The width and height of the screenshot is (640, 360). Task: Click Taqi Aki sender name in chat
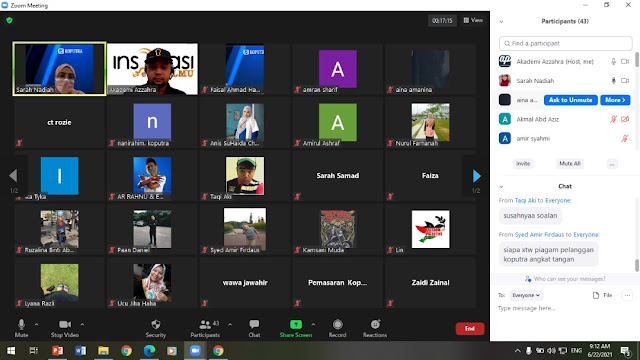coord(525,200)
